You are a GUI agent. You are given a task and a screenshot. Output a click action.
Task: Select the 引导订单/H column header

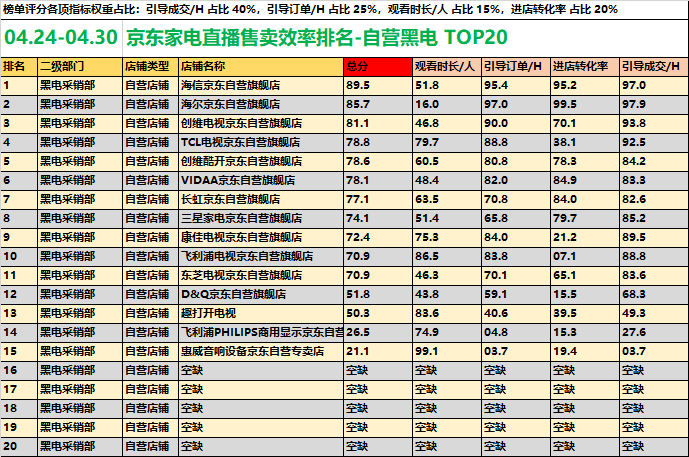516,67
